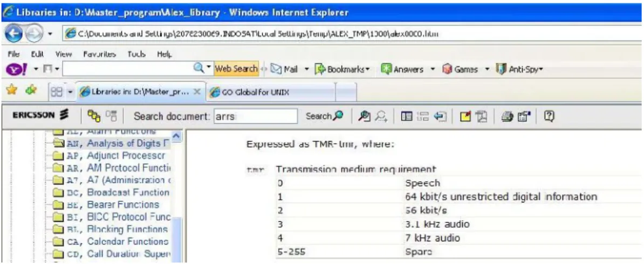This screenshot has width=644, height=264.
Task: Open the View menu
Action: click(64, 55)
